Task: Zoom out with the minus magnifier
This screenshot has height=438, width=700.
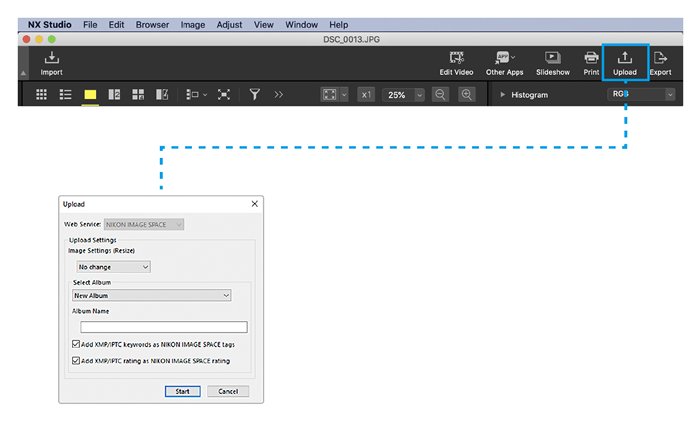Action: click(441, 94)
